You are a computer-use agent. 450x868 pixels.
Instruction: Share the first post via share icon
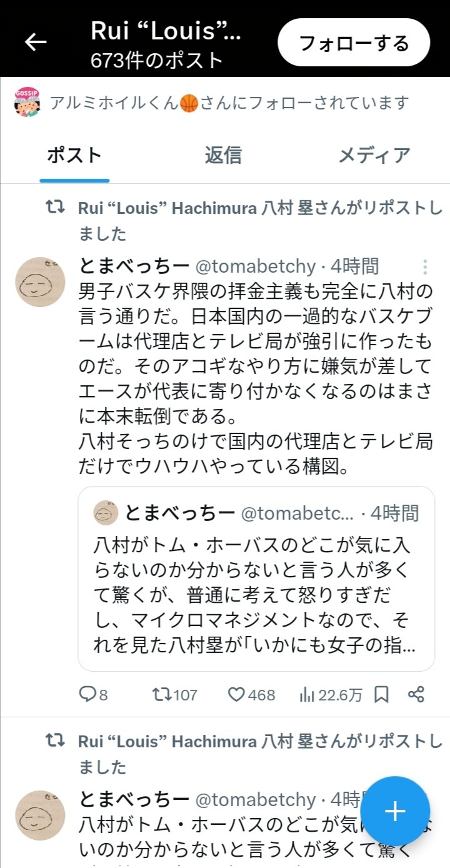coord(416,694)
